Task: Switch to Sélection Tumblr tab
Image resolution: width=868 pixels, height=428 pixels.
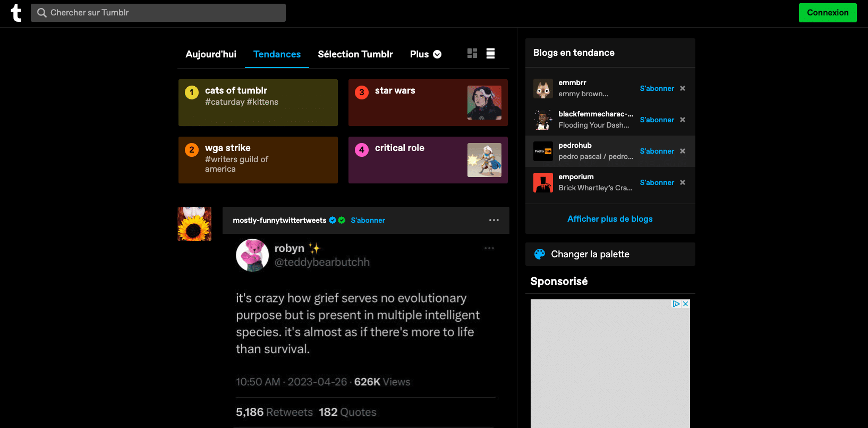Action: tap(355, 54)
